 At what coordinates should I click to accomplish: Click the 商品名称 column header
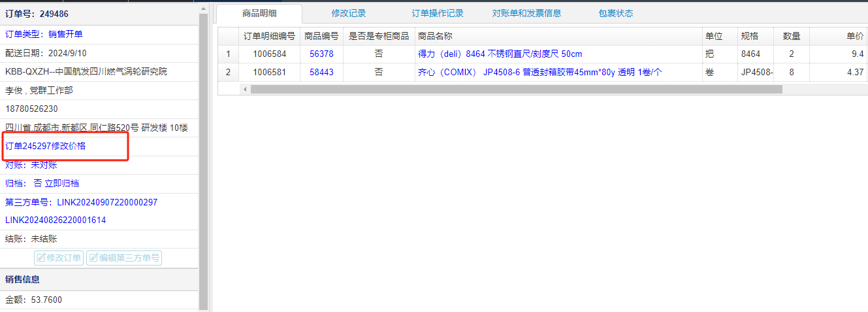[558, 36]
